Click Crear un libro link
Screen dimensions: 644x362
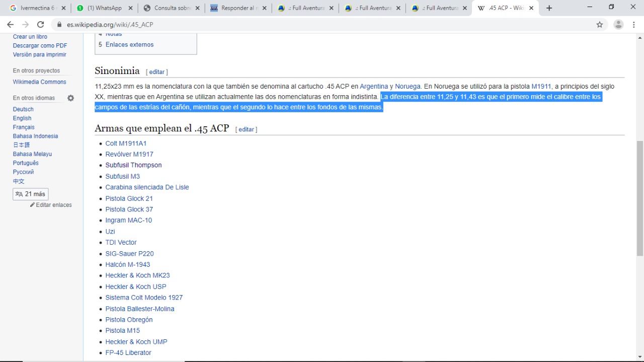coord(30,37)
